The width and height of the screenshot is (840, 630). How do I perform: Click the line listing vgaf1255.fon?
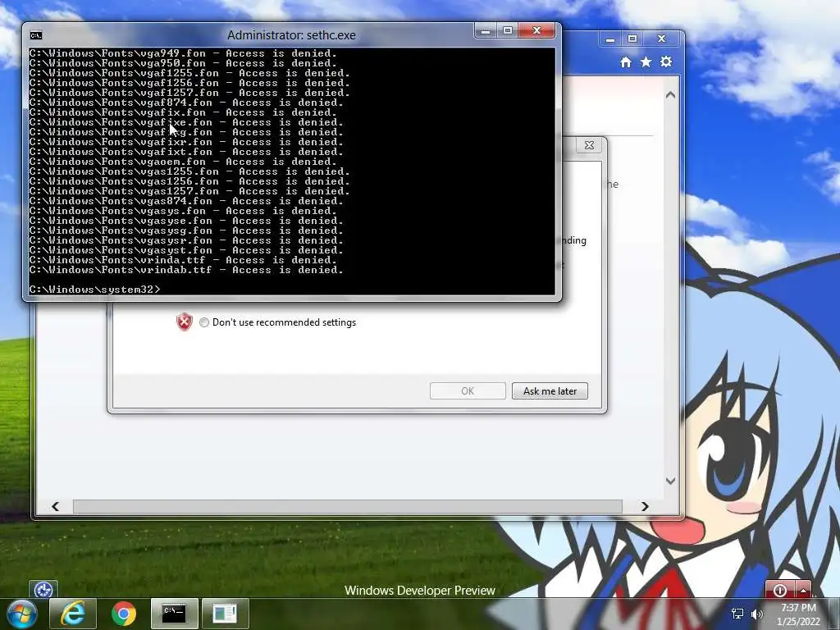[189, 73]
